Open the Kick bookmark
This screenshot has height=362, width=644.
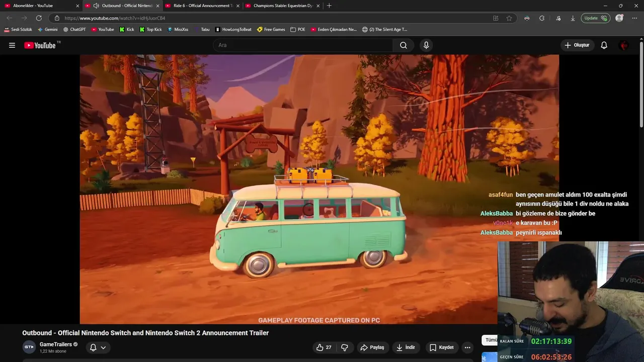pos(127,30)
